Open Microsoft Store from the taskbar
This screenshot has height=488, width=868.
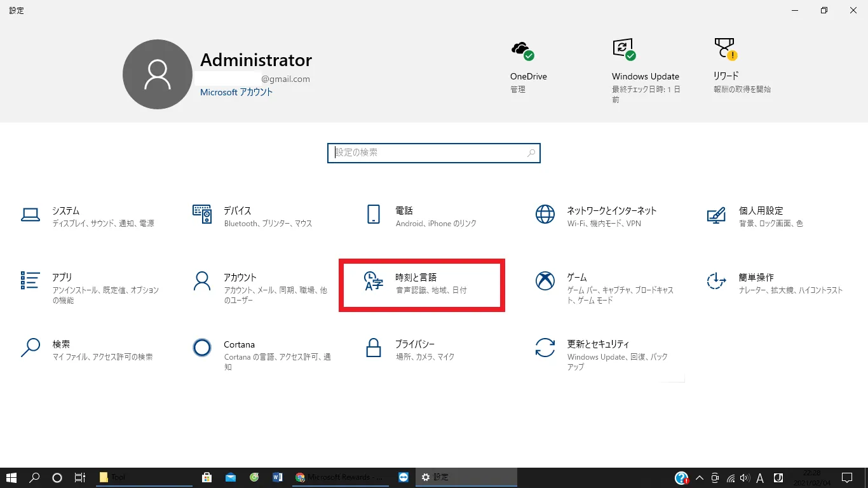click(x=207, y=478)
